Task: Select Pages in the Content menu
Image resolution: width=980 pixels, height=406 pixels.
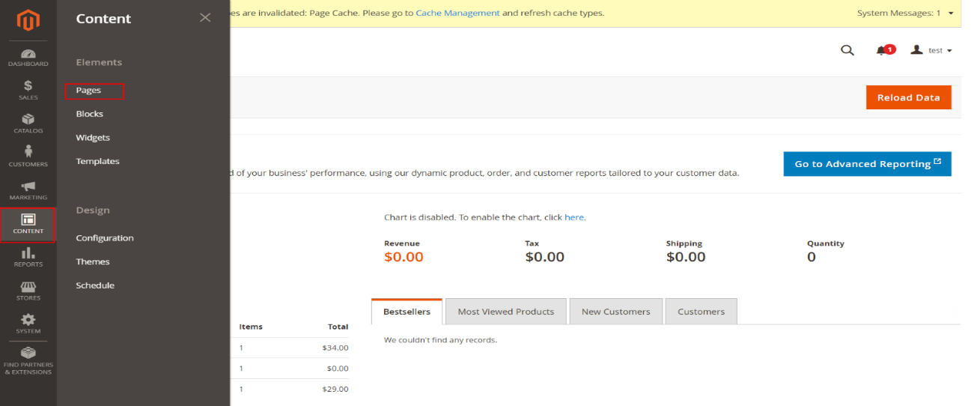Action: pos(88,91)
